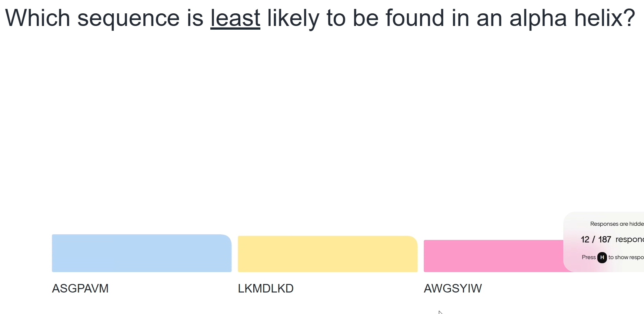This screenshot has height=314, width=644.
Task: Click the number 187 in the response counter
Action: 604,239
